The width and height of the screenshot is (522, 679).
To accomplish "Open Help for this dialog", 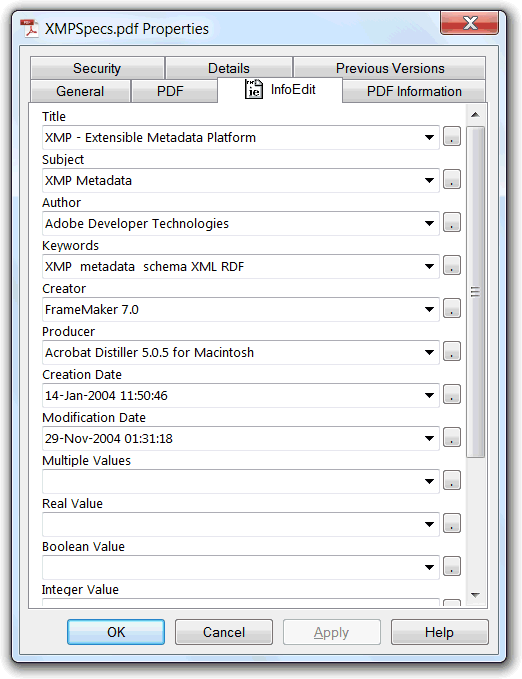I will pyautogui.click(x=439, y=632).
